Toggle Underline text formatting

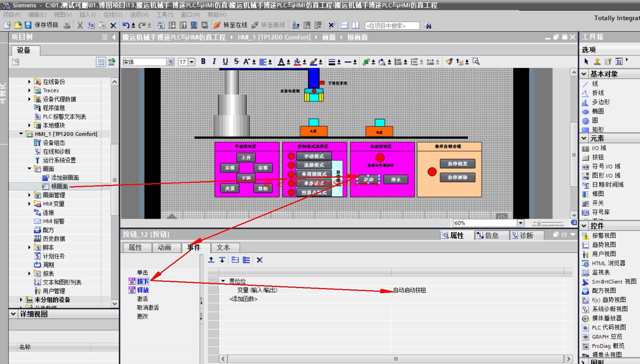pos(225,62)
